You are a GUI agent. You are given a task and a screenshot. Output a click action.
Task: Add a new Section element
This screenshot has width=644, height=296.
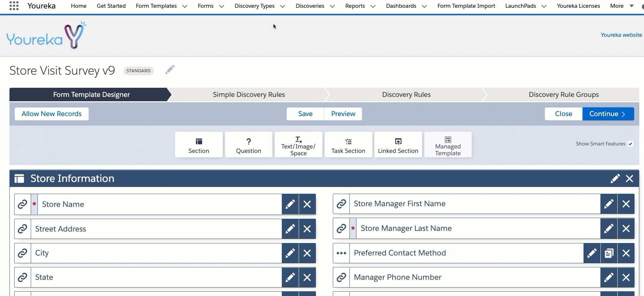click(199, 144)
